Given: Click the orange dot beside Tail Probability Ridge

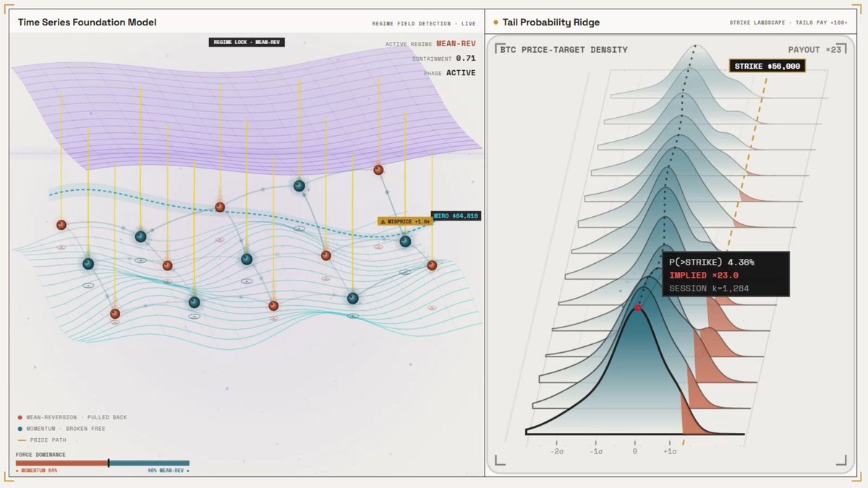Looking at the screenshot, I should click(495, 22).
